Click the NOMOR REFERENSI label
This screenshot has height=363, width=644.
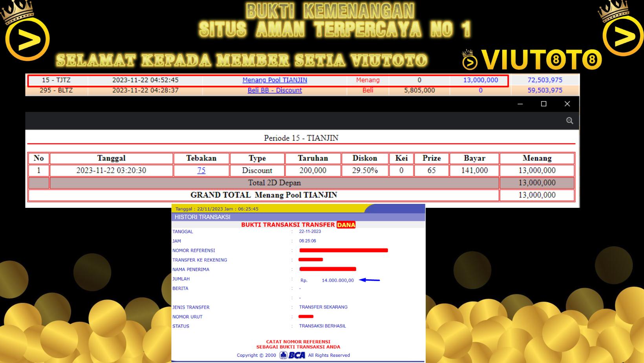coord(194,251)
